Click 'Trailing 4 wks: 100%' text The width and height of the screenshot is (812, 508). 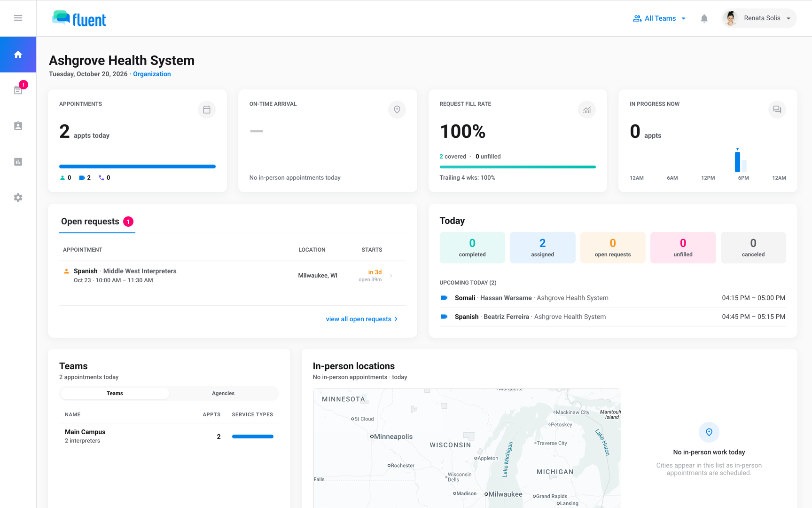(468, 178)
